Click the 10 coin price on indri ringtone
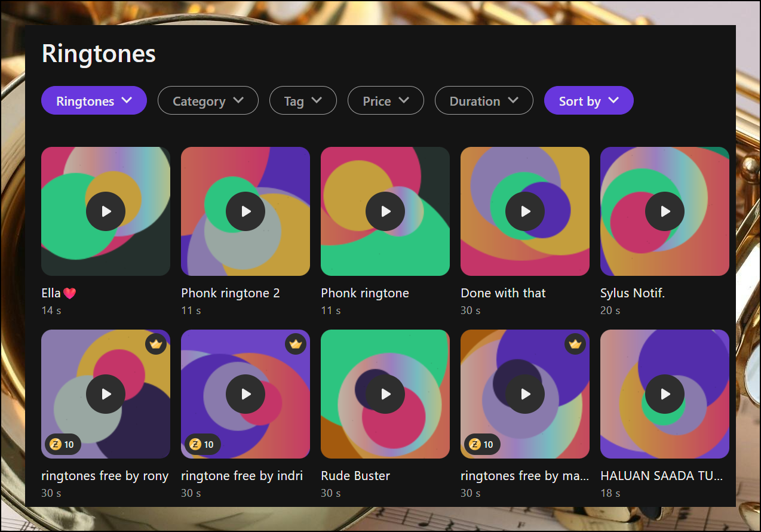Image resolution: width=761 pixels, height=532 pixels. tap(202, 444)
